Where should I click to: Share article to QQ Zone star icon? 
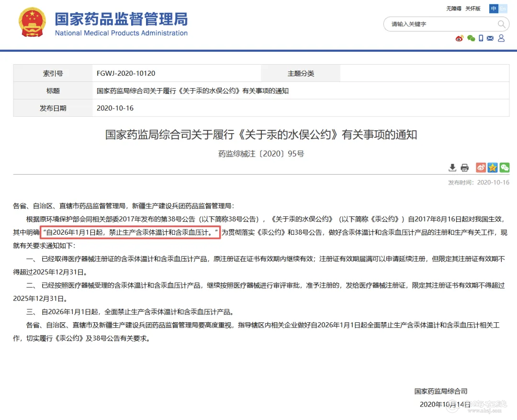coord(493,168)
